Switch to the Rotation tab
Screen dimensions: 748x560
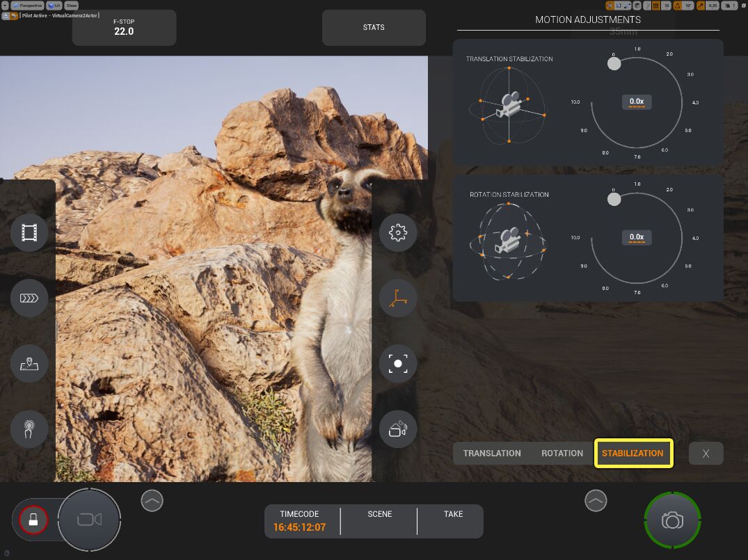[x=562, y=454]
